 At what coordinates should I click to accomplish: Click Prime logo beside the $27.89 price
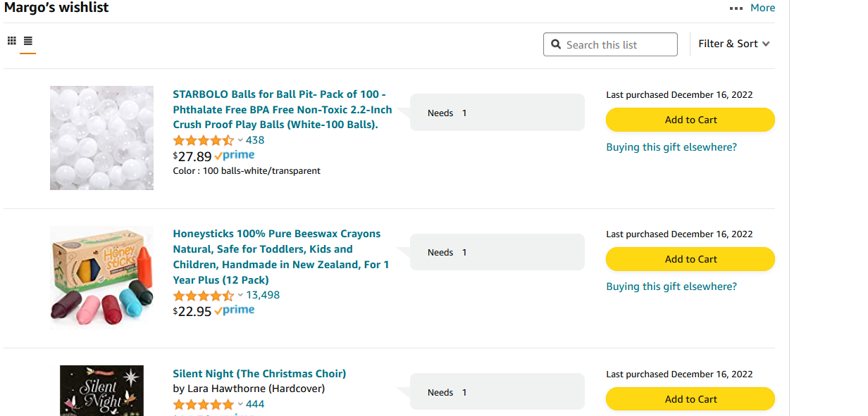235,156
